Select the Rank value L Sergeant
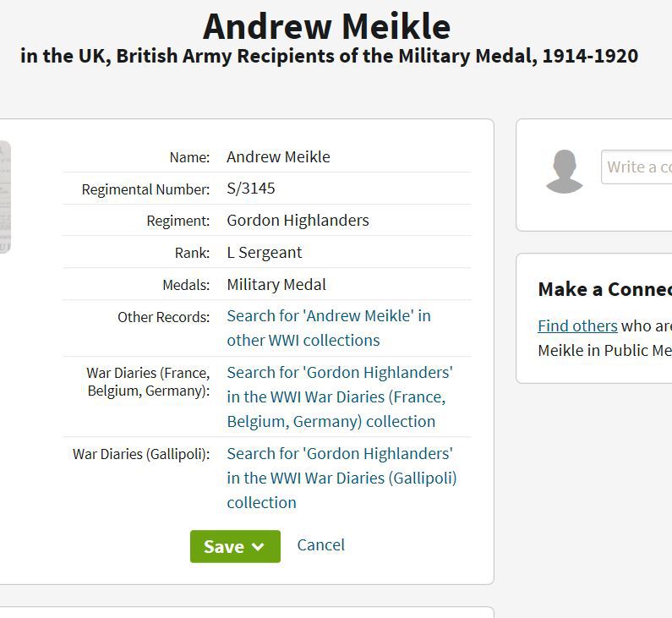Screen dimensions: 672x618 (x=264, y=252)
